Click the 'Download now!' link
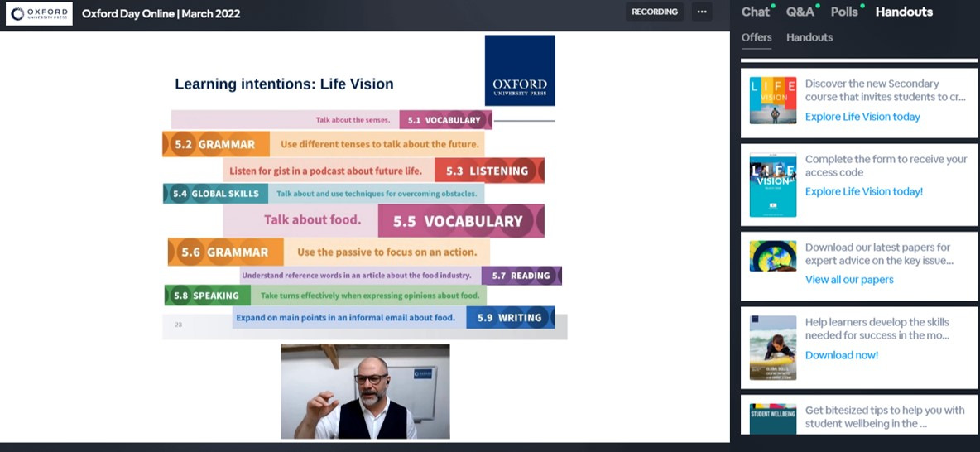The width and height of the screenshot is (980, 452). (841, 356)
